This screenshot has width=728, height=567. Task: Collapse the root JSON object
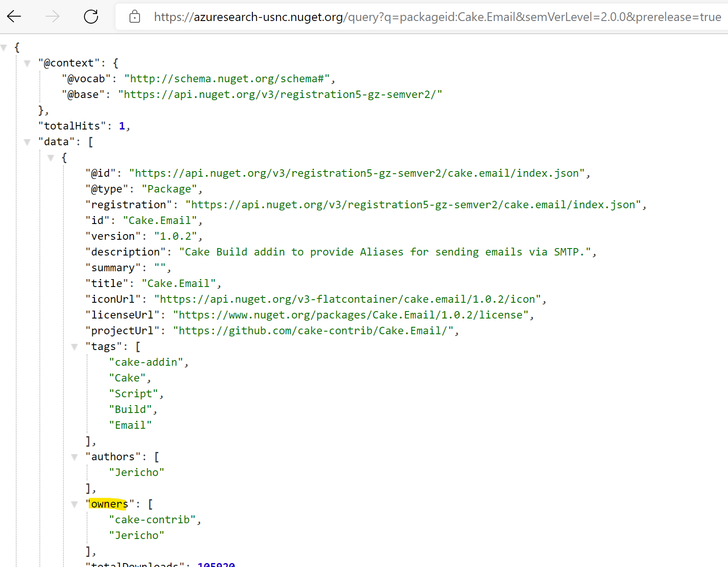pyautogui.click(x=4, y=47)
